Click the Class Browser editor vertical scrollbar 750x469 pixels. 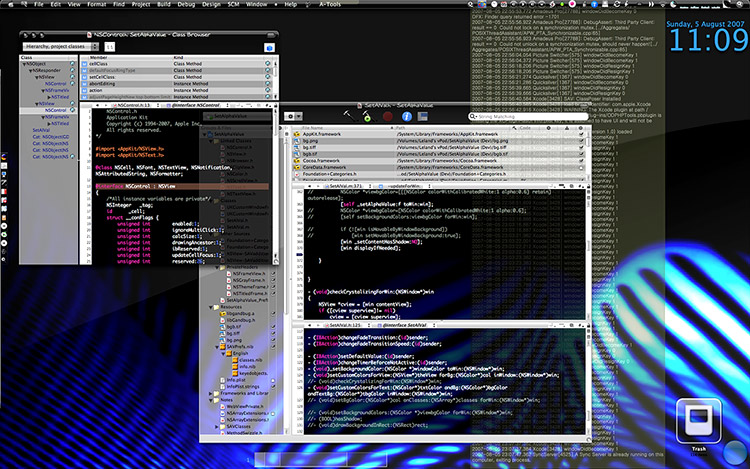click(276, 186)
